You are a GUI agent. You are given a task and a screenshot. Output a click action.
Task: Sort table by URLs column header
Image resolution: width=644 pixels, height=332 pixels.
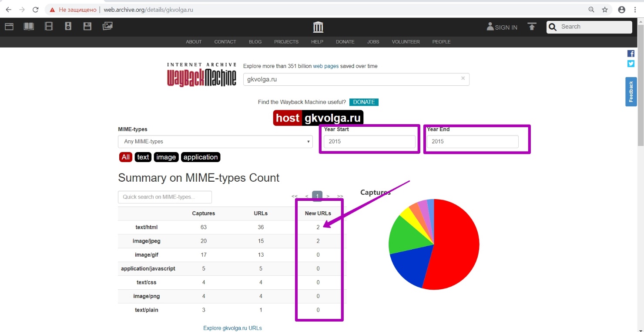point(261,213)
